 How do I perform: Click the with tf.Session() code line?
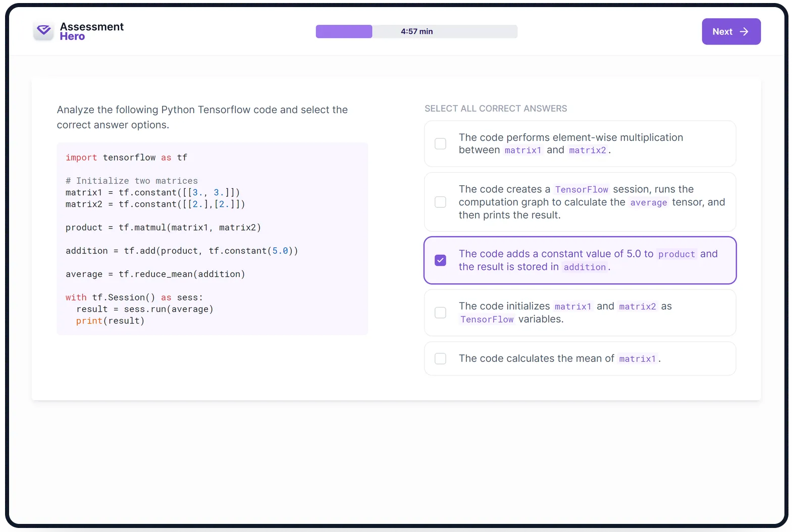[x=134, y=297]
